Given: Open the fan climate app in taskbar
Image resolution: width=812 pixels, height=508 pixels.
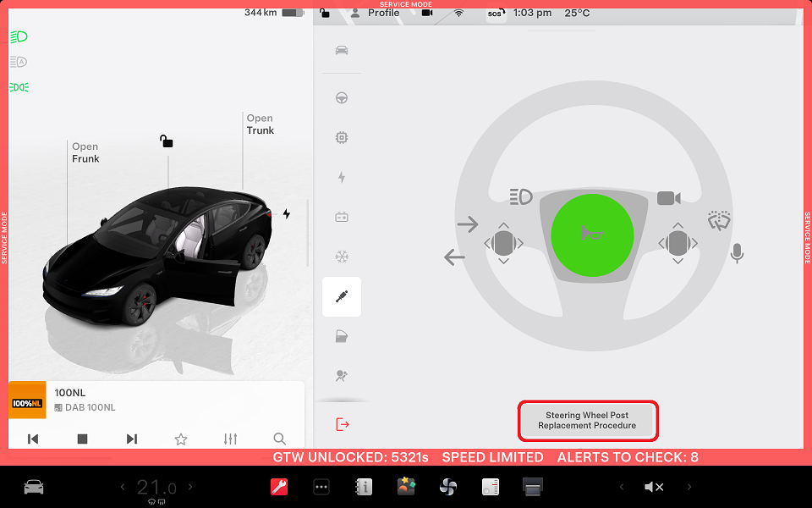Looking at the screenshot, I should (448, 487).
